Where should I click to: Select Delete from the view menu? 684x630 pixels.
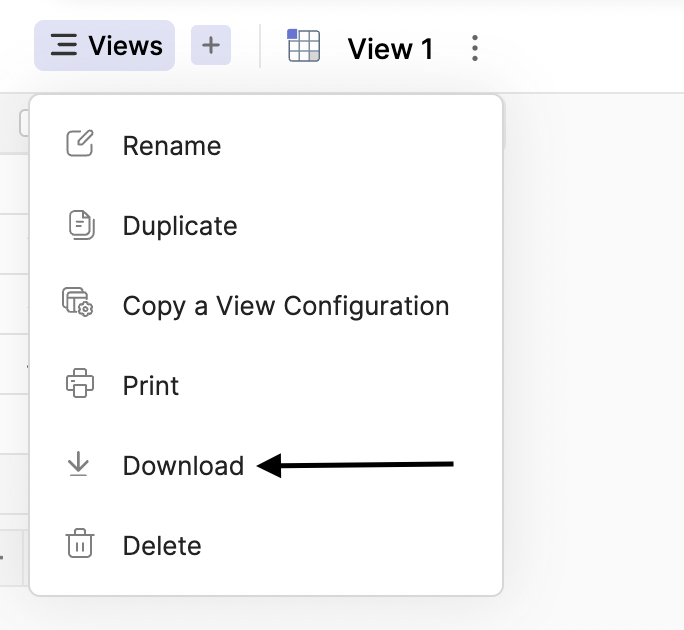point(162,546)
